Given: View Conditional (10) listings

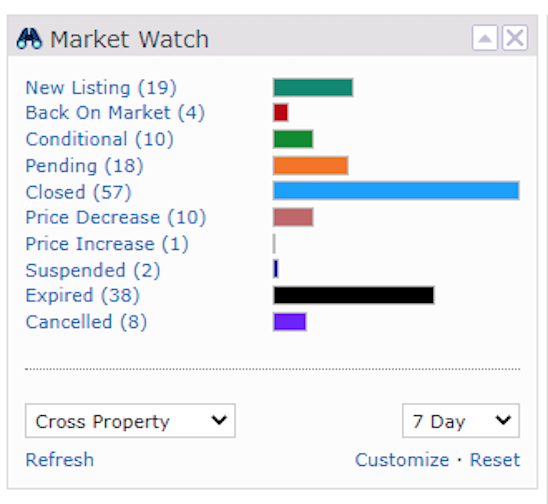Looking at the screenshot, I should coord(100,139).
